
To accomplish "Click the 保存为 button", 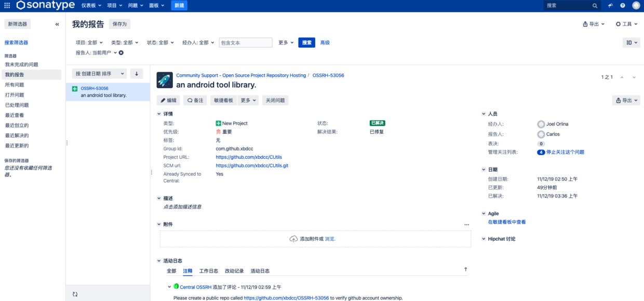I will coord(119,24).
